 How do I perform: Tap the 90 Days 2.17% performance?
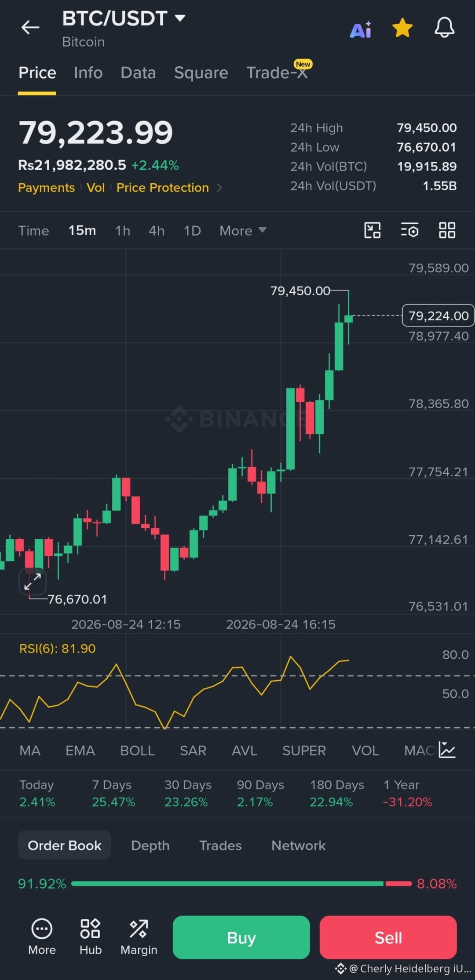tap(260, 793)
